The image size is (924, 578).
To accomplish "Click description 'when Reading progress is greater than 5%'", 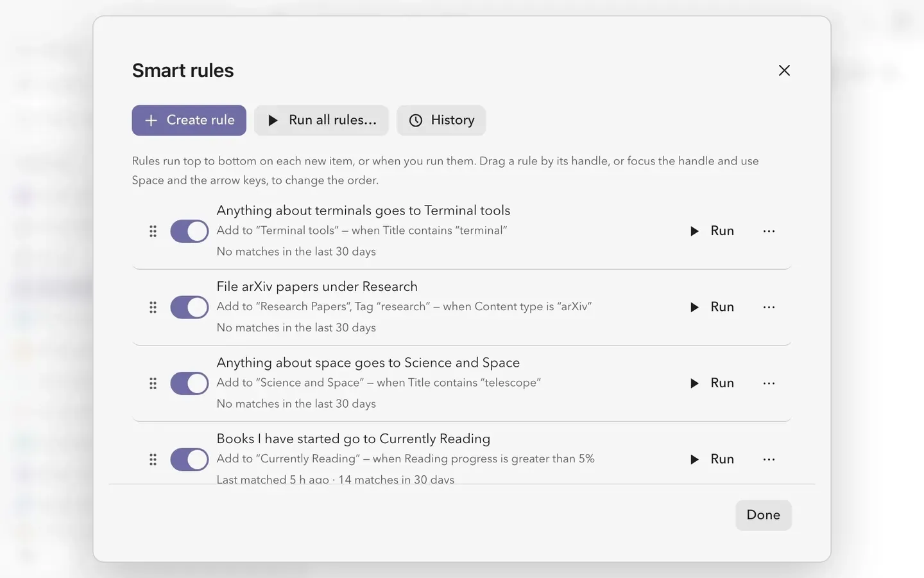I will [x=484, y=459].
